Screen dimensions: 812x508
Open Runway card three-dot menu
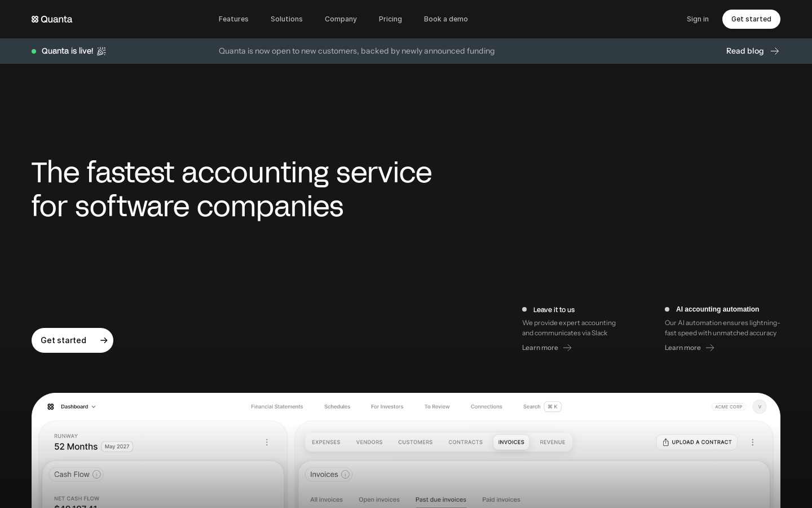tap(267, 443)
